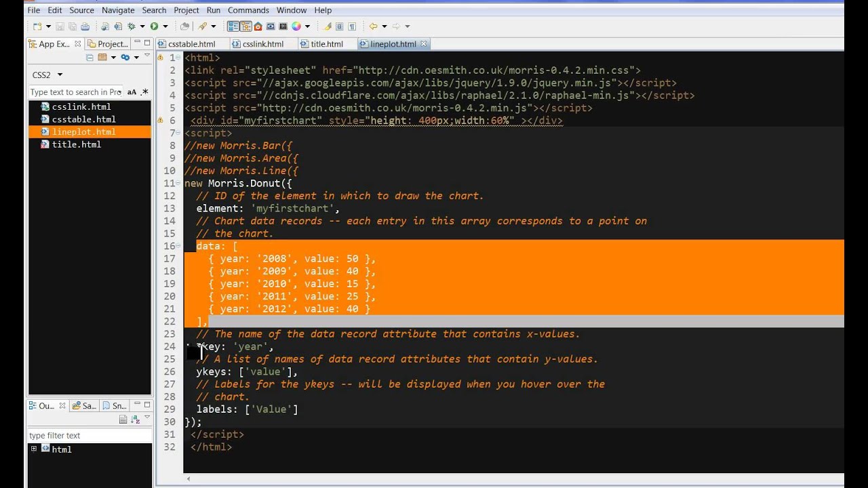Close the lineplot.html editor tab
868x488 pixels.
tap(424, 44)
